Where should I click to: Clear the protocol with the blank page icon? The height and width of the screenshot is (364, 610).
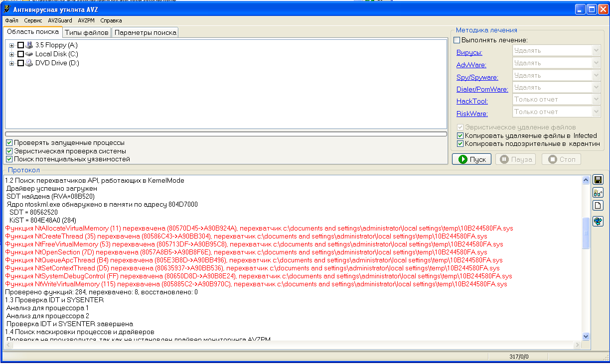598,205
